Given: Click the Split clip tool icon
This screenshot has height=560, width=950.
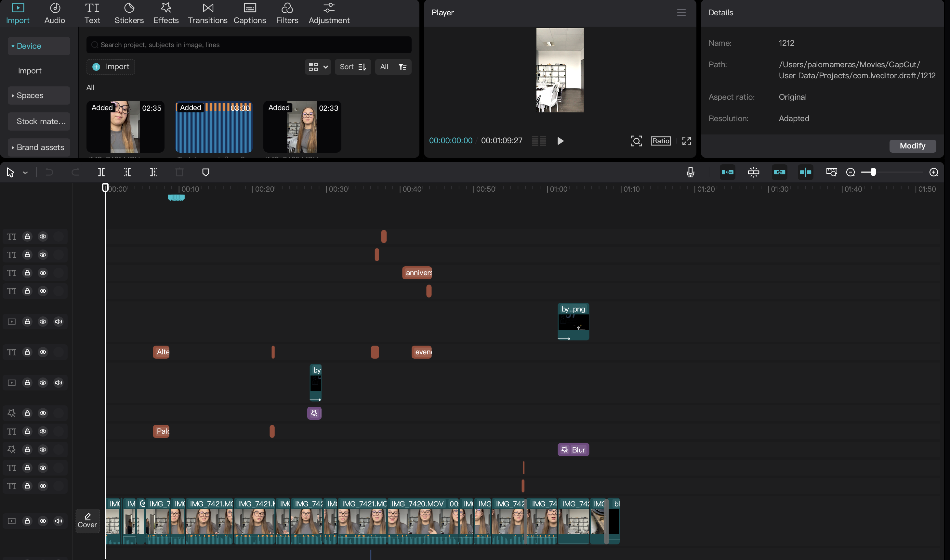Looking at the screenshot, I should coord(101,172).
